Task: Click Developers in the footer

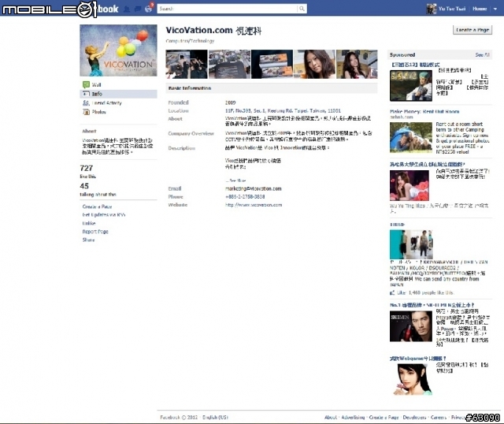Action: 414,418
